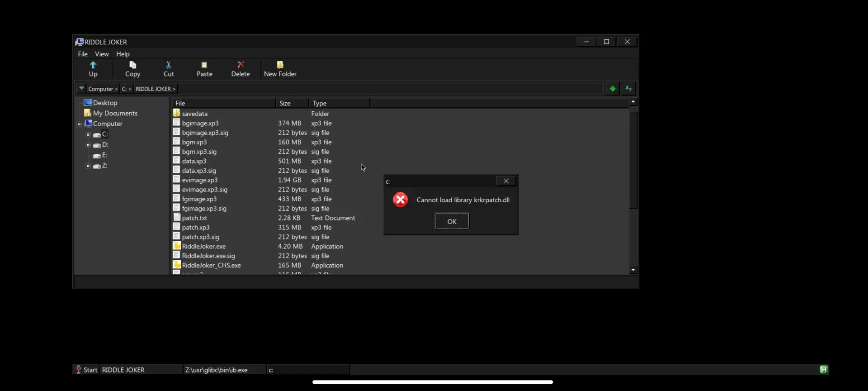Click OK in the error dialog
868x391 pixels.
point(452,221)
